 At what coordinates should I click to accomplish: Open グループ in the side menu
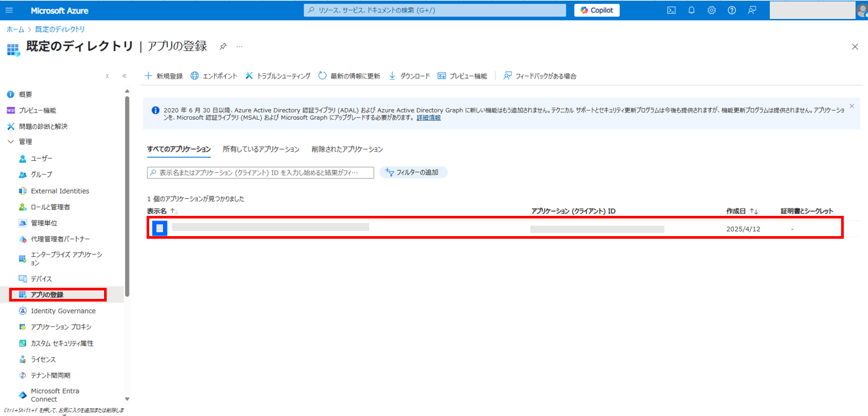coord(41,175)
